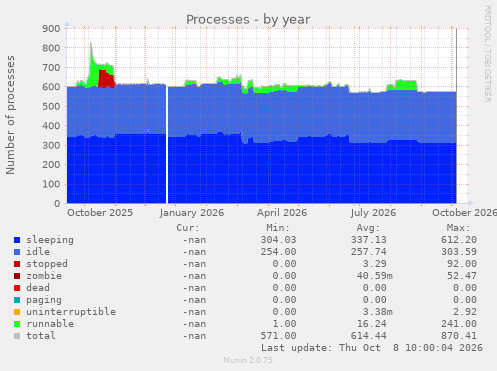Click uninterruptible average value 3.38m
The width and height of the screenshot is (497, 371).
377,312
